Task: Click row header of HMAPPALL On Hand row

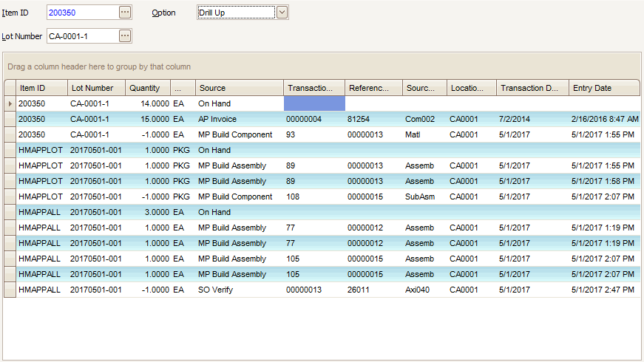Action: 10,213
